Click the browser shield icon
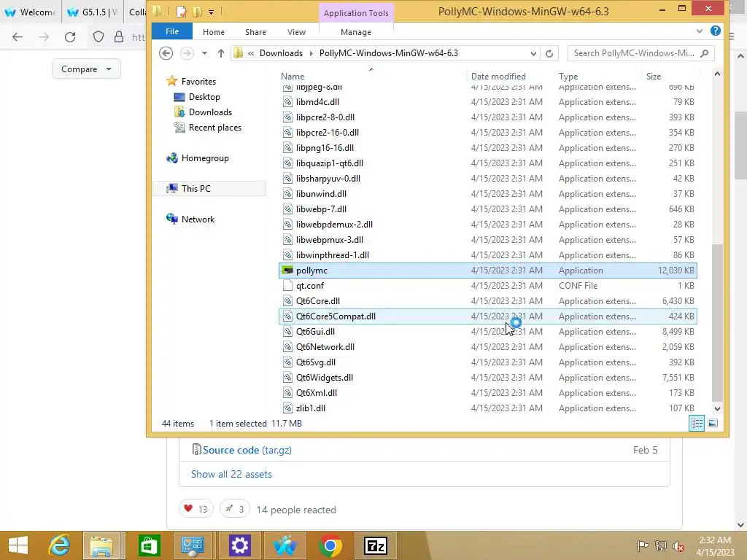 [x=98, y=36]
